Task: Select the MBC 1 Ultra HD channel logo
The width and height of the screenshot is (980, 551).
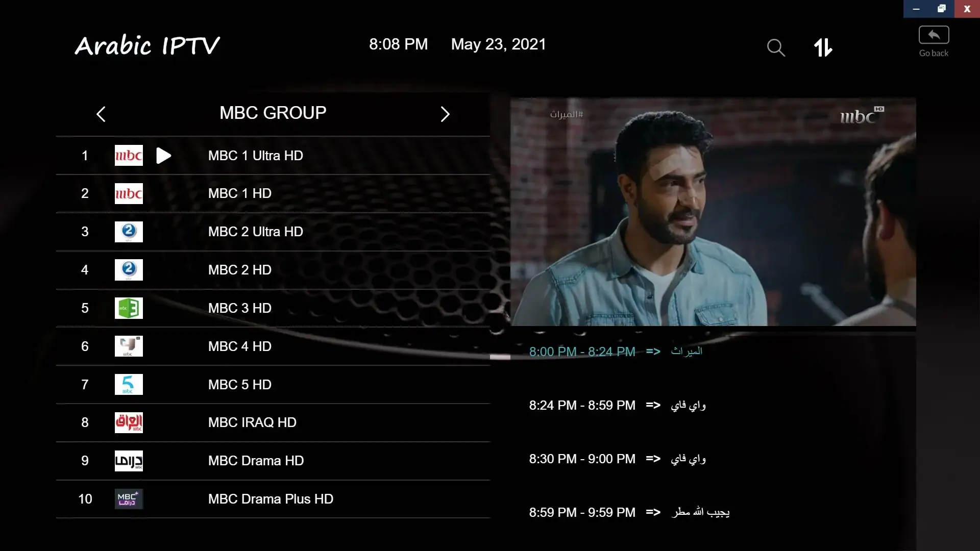Action: pos(128,155)
